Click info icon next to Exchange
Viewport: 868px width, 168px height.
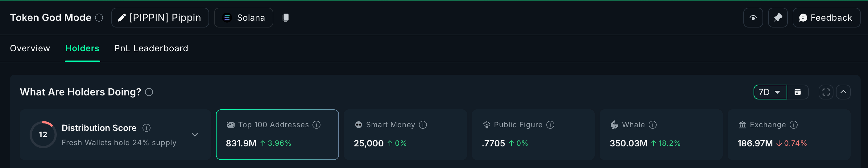(x=794, y=125)
